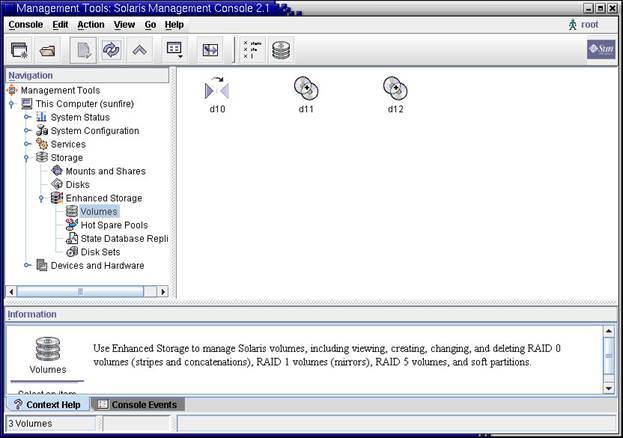The height and width of the screenshot is (438, 623).
Task: Expand the Devices and Hardware node
Action: click(28, 266)
